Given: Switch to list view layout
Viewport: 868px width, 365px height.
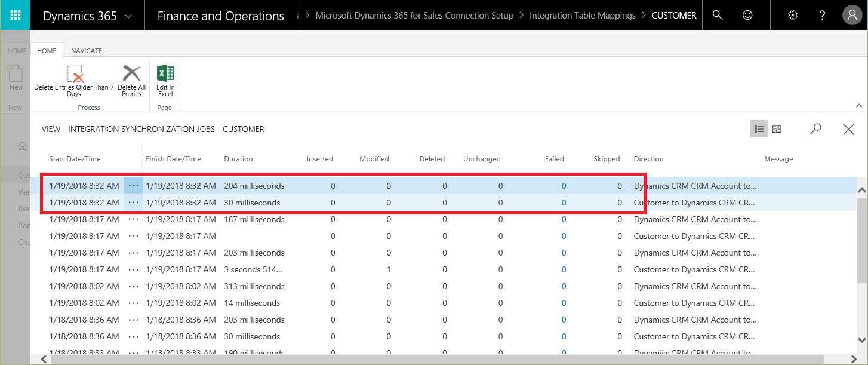Looking at the screenshot, I should [x=759, y=129].
